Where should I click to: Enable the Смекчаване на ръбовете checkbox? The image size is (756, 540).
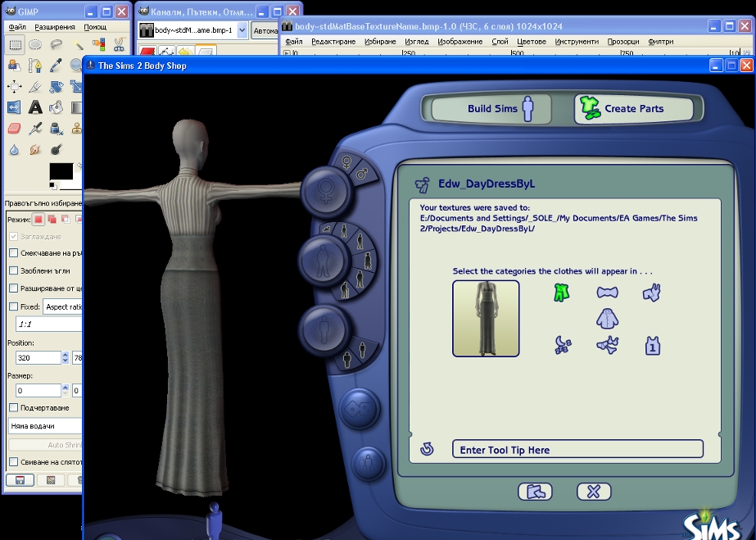pyautogui.click(x=13, y=252)
